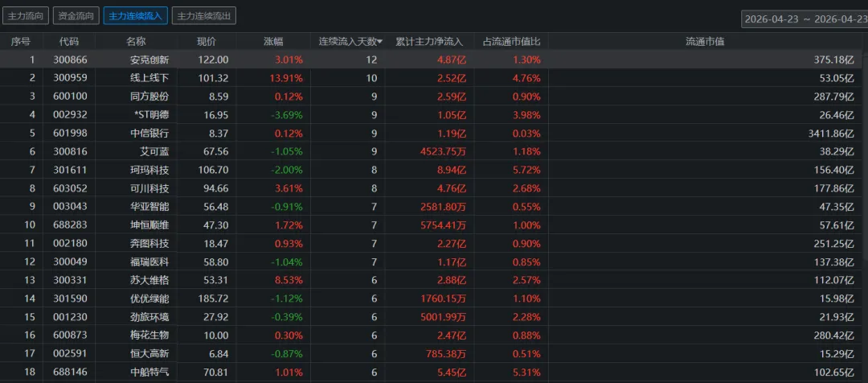Click net inflow value 785.38万
868x383 pixels.
tap(446, 353)
